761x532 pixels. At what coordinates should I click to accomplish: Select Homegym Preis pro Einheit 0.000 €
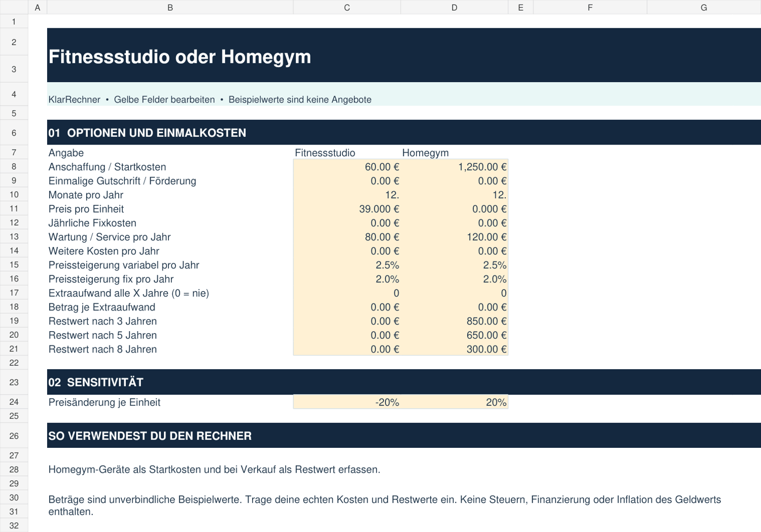[x=455, y=209]
